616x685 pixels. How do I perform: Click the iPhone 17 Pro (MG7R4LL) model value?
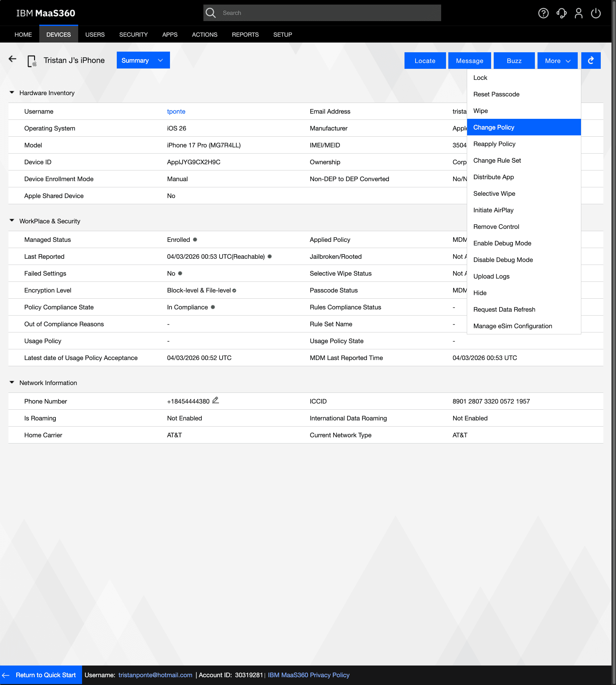[x=204, y=145]
